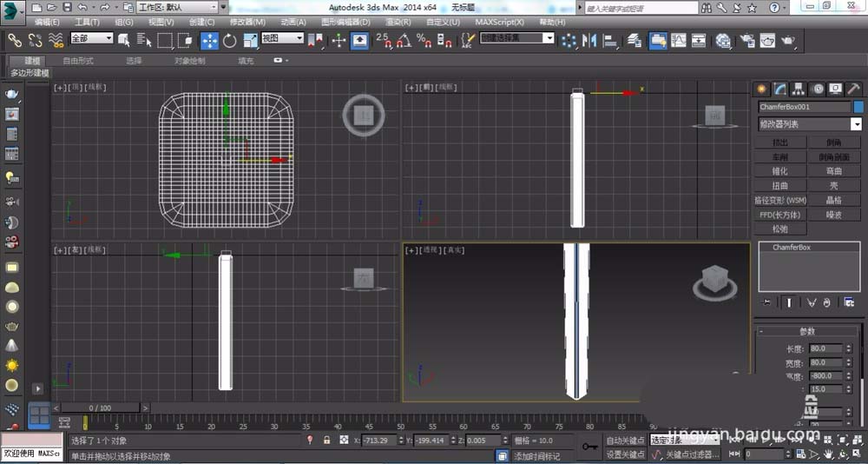Activate the Select and Rotate tool

click(230, 40)
